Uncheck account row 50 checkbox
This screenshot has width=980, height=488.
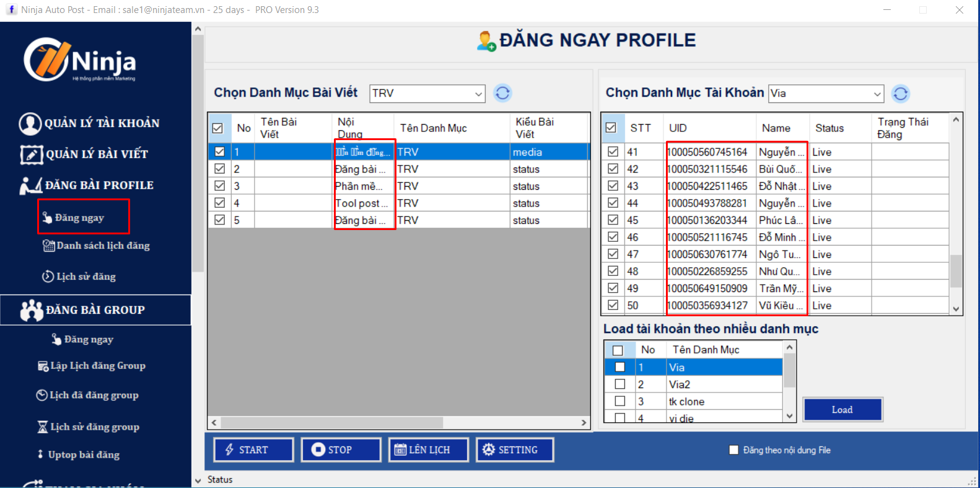613,305
